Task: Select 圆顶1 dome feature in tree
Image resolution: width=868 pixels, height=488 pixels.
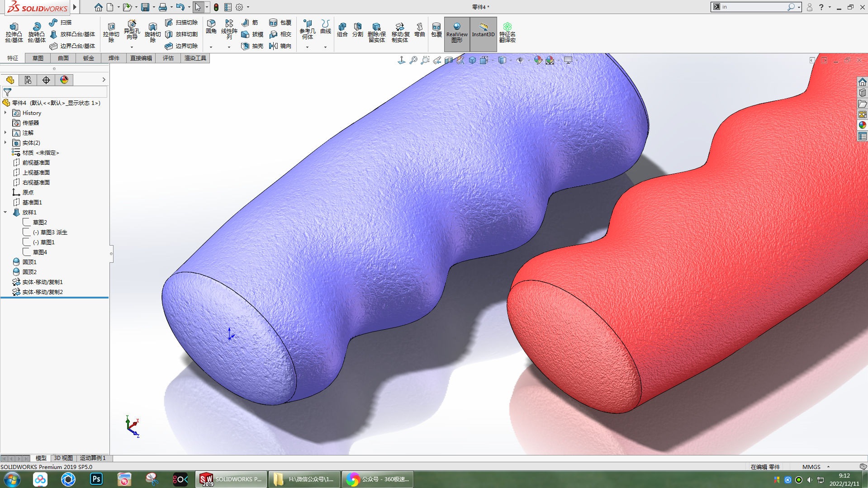Action: [x=29, y=262]
